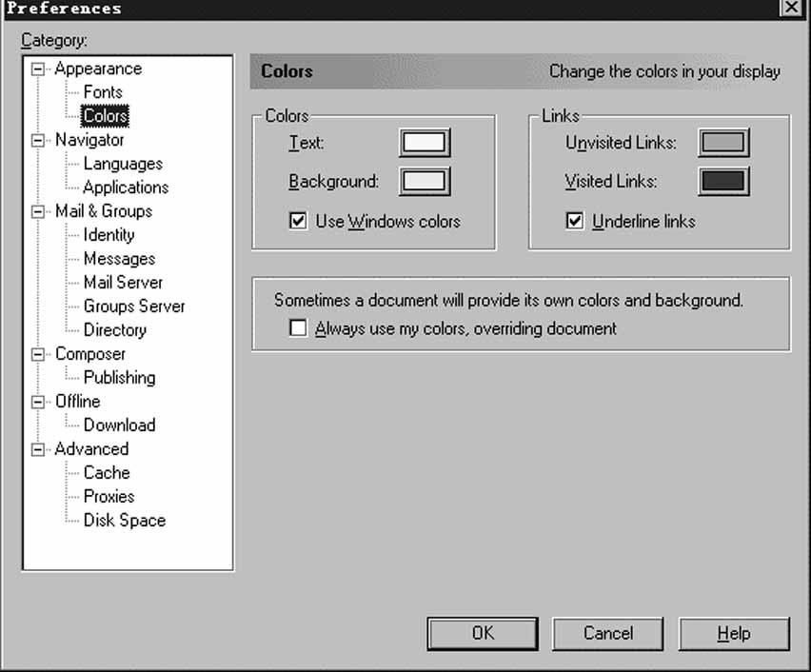Open the Groups Server preferences
Screen dimensions: 811x672
[x=134, y=306]
